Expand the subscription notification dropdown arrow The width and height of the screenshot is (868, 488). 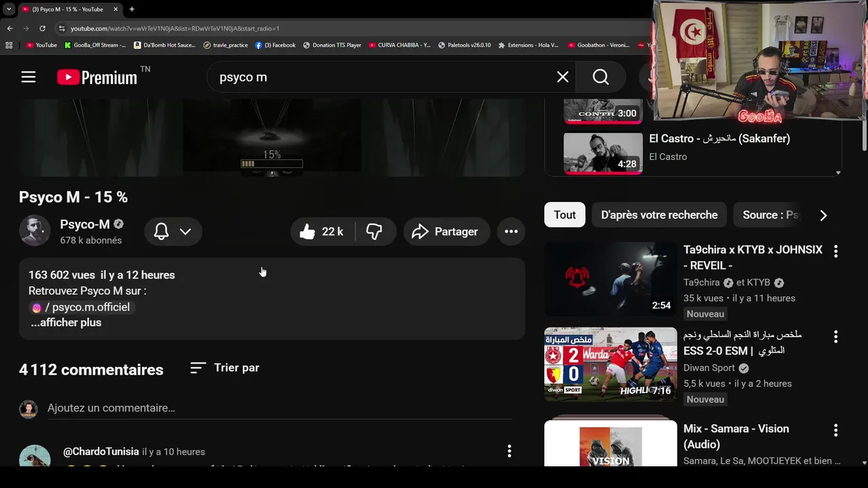pos(185,232)
